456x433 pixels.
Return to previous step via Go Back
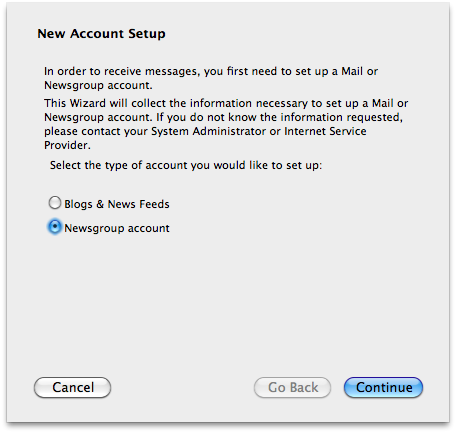293,387
